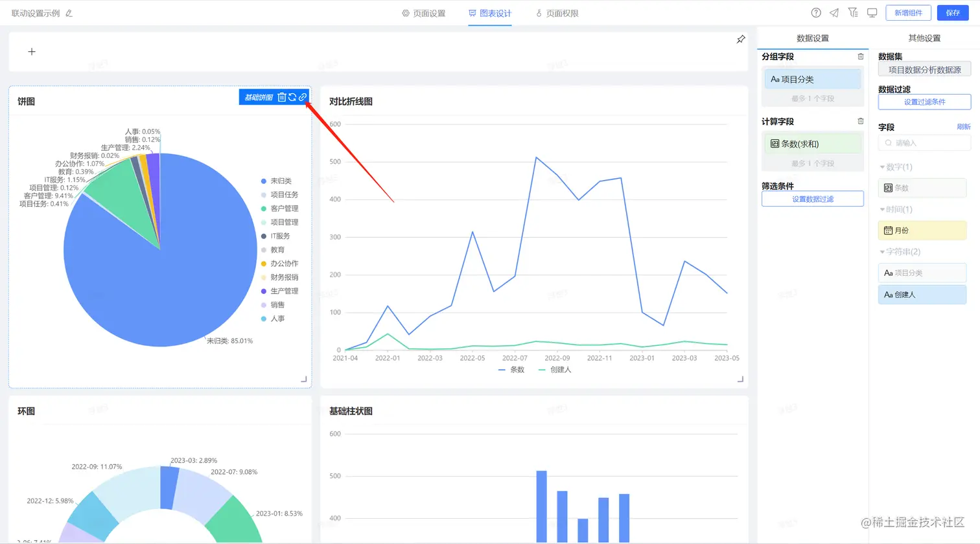This screenshot has width=980, height=544.
Task: Toggle IT服务 legend item
Action: (276, 236)
